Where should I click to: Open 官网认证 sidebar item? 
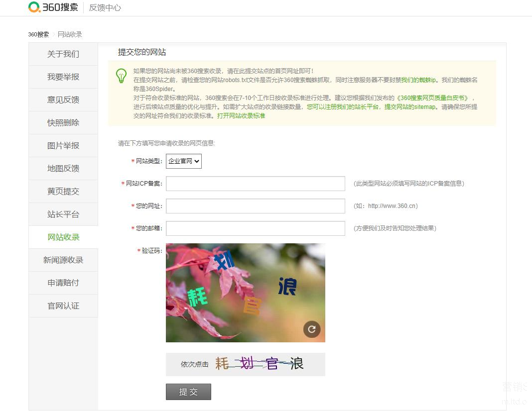63,306
